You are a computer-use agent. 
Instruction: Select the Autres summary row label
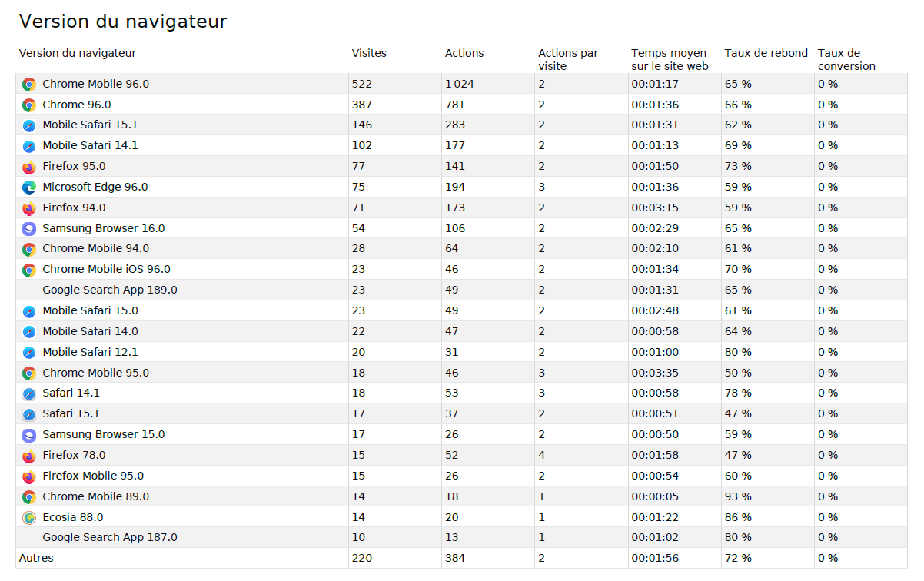click(x=36, y=558)
